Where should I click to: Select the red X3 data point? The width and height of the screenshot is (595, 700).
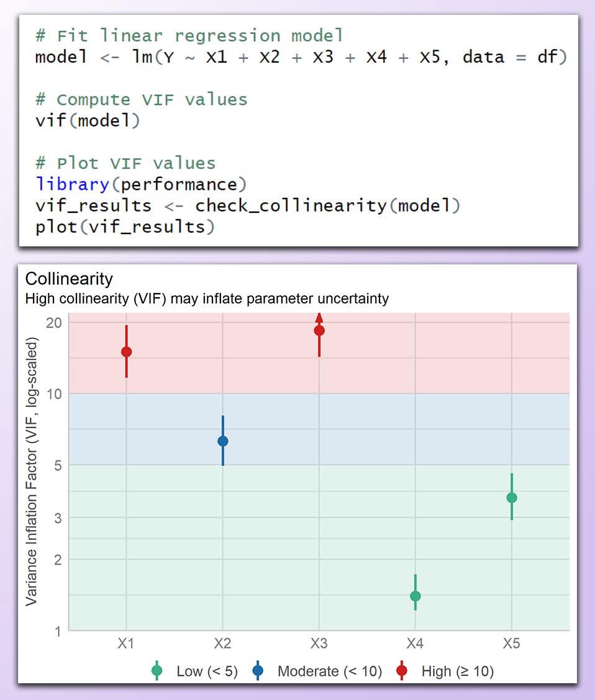point(319,330)
